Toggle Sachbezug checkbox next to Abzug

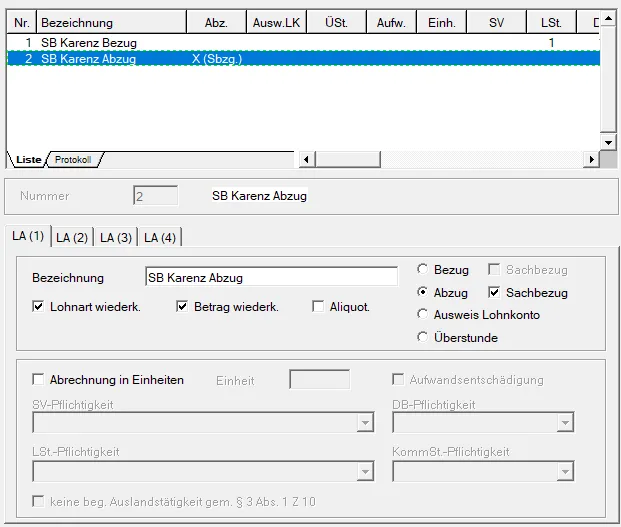494,292
